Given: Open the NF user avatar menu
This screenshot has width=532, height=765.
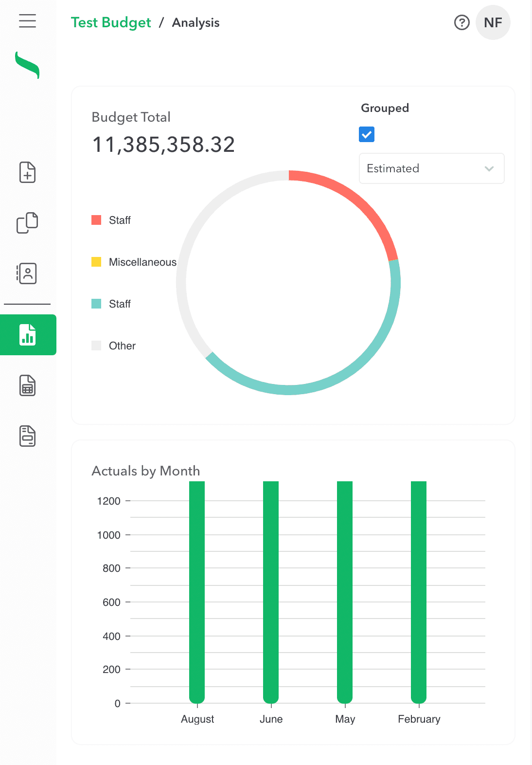Looking at the screenshot, I should pyautogui.click(x=493, y=22).
